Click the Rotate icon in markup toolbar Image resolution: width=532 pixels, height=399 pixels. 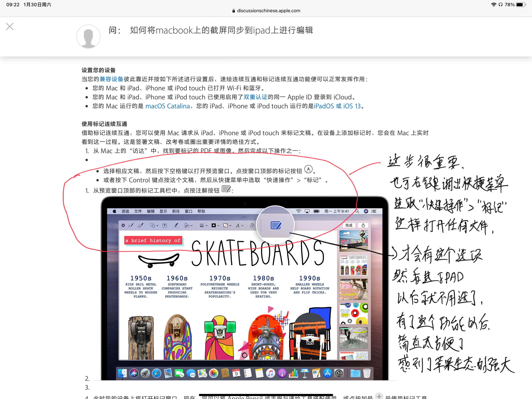[252, 225]
